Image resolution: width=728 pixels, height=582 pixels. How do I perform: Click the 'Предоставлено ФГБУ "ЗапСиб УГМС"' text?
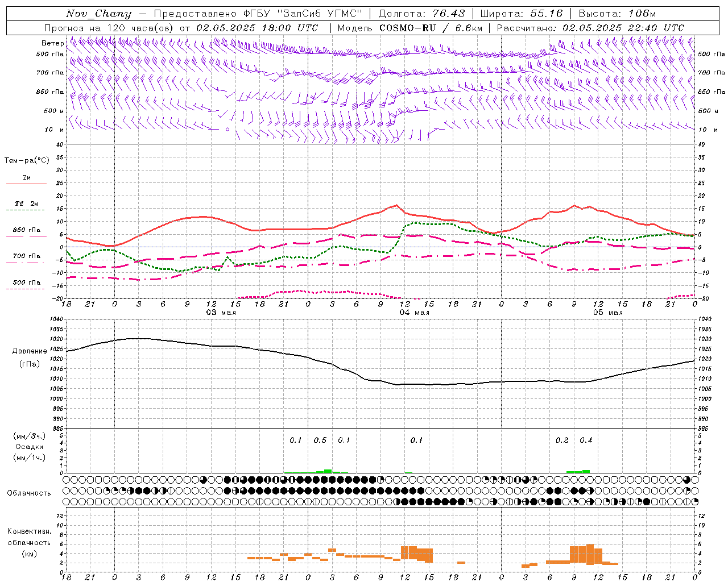pyautogui.click(x=258, y=14)
